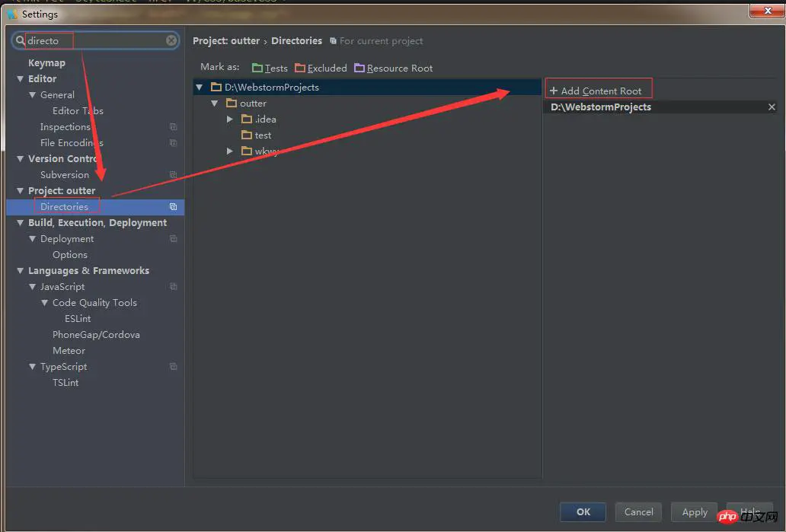The height and width of the screenshot is (532, 786).
Task: Open deployment Options page
Action: 69,255
